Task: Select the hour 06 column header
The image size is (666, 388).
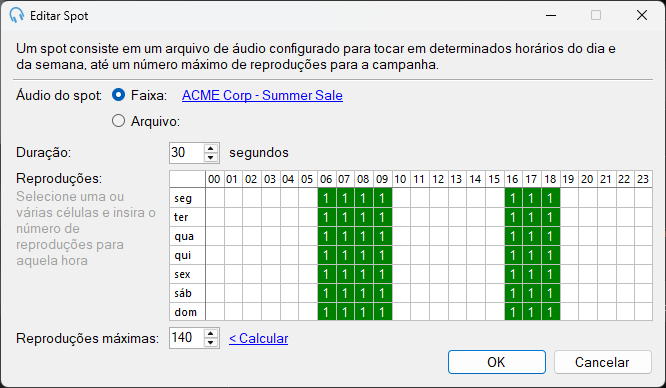Action: tap(326, 179)
